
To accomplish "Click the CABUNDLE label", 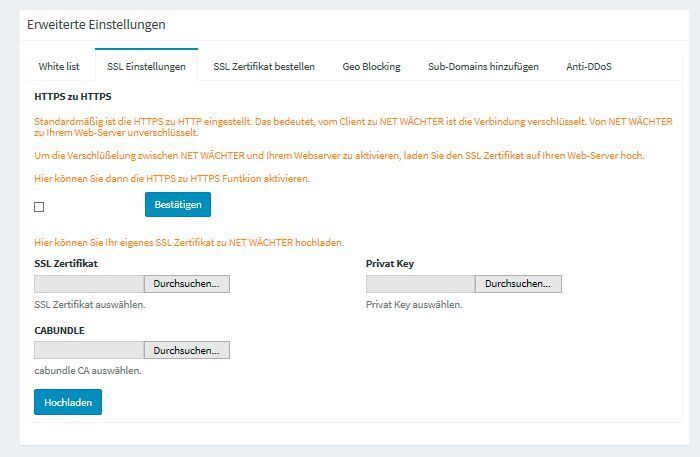I will [x=59, y=331].
